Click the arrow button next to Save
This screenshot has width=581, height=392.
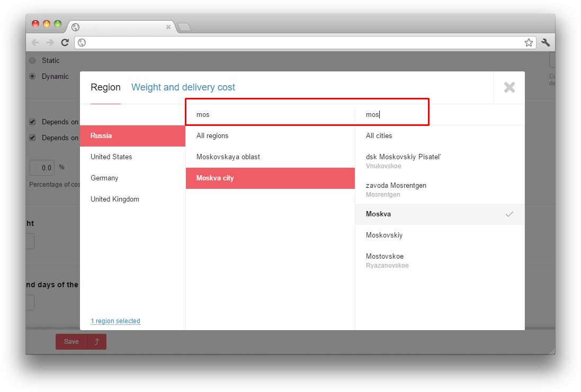pos(97,342)
